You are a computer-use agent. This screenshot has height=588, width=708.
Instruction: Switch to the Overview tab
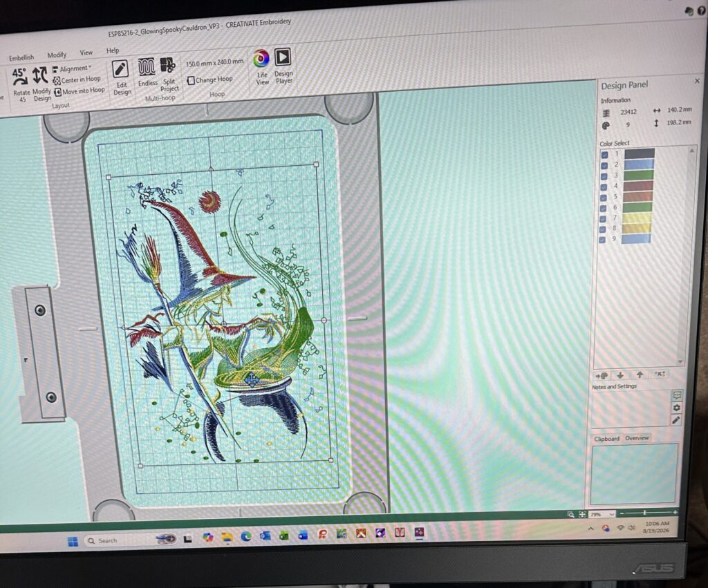pyautogui.click(x=637, y=438)
